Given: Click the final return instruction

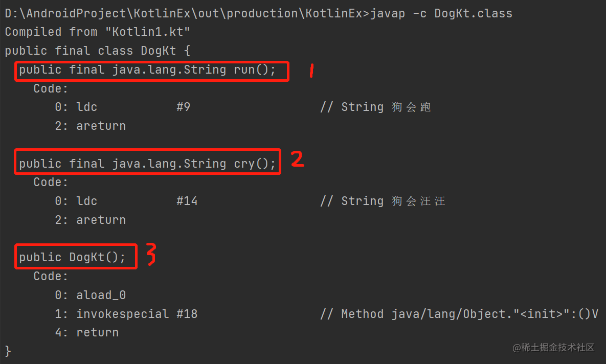Looking at the screenshot, I should pyautogui.click(x=86, y=332).
